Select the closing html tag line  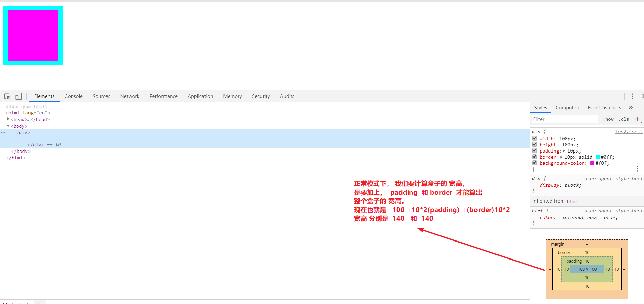tap(16, 158)
